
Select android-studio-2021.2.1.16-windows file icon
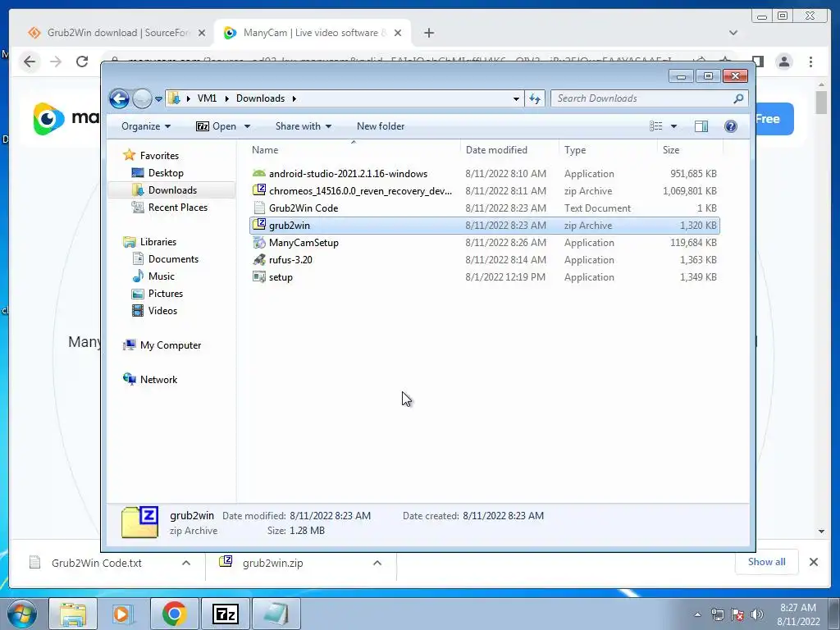pos(259,173)
